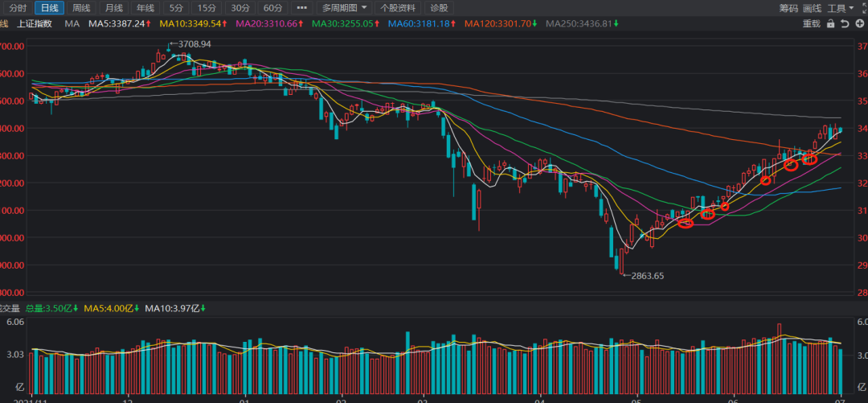868x403 pixels.
Task: Click the plus circle zoom icon
Action: pyautogui.click(x=858, y=24)
